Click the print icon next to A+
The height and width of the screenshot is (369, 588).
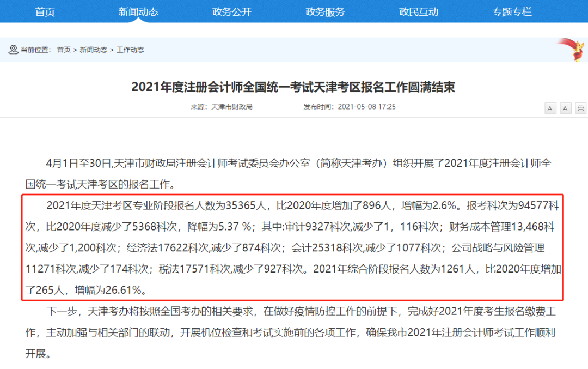[581, 109]
